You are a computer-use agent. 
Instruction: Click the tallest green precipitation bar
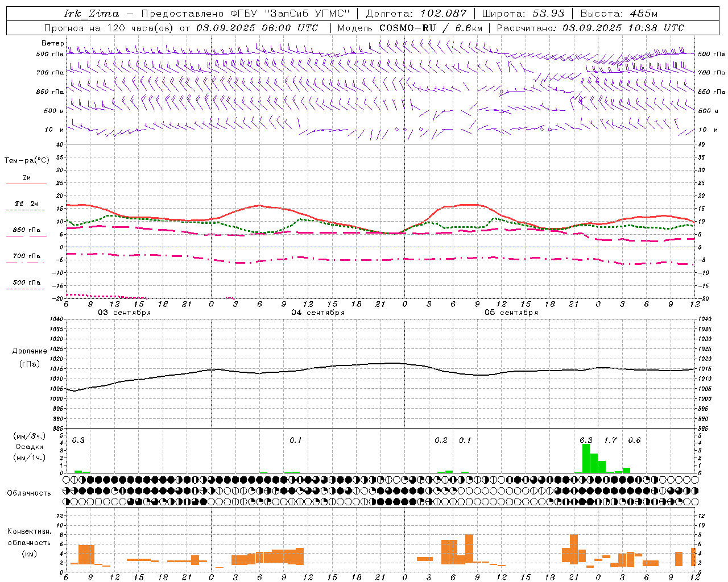[586, 458]
